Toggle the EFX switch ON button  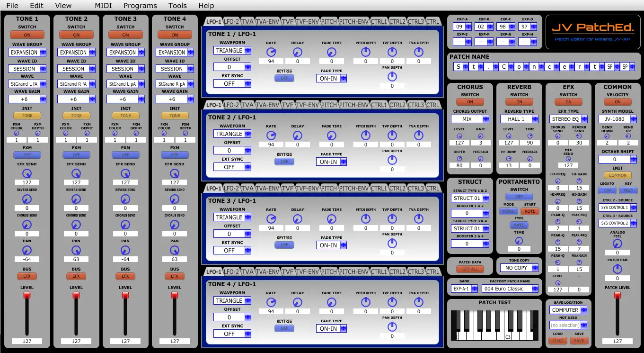click(568, 102)
